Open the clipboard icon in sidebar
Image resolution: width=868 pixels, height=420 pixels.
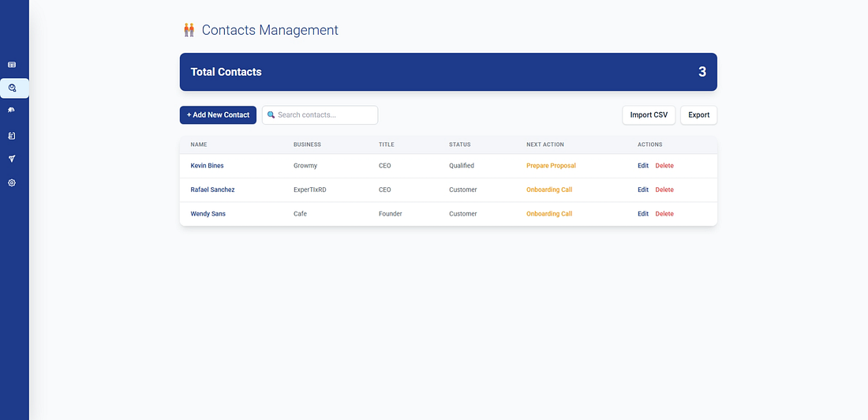click(x=12, y=136)
